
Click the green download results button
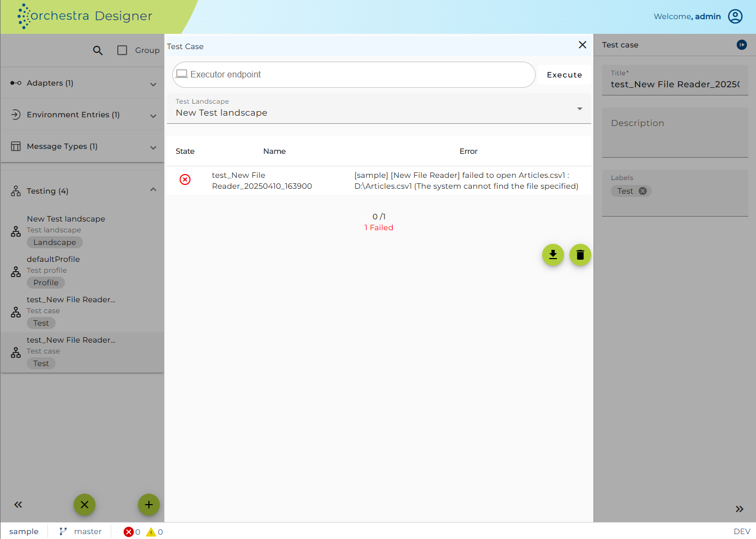pos(553,255)
